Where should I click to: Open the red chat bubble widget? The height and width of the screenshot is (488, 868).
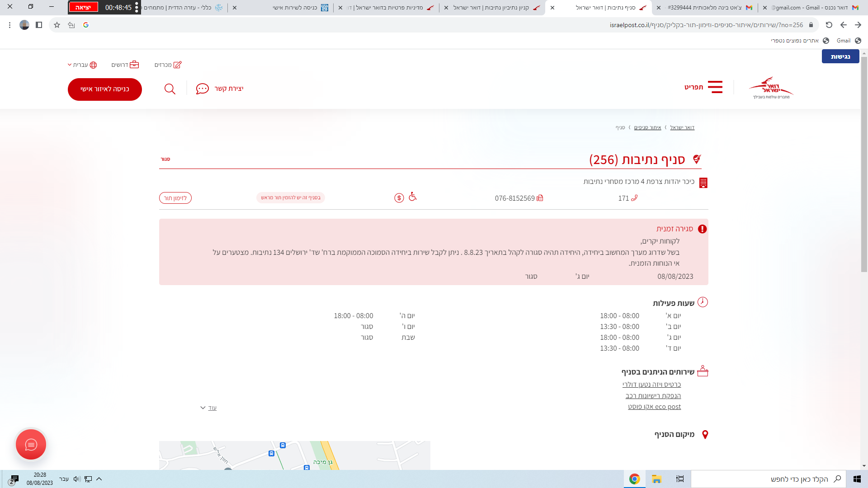(31, 445)
